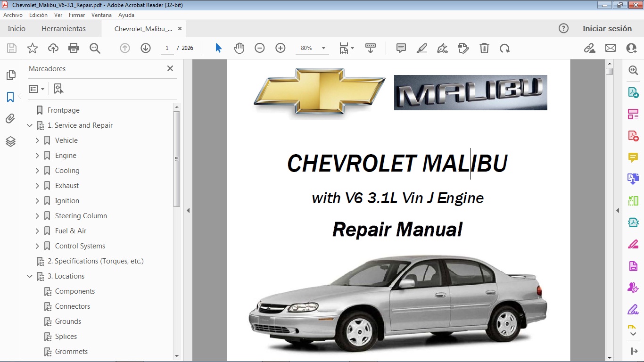Open the Firmar menu

[77, 15]
